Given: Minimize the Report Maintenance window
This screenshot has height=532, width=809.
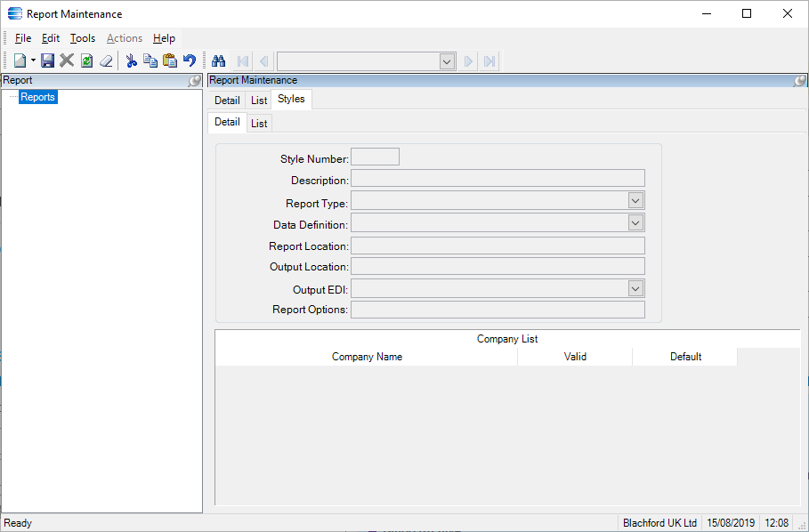Looking at the screenshot, I should click(x=705, y=14).
